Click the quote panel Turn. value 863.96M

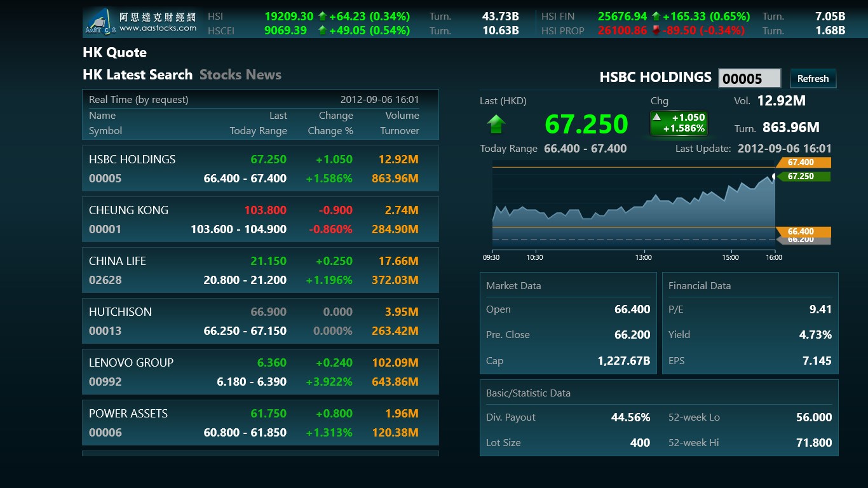791,128
